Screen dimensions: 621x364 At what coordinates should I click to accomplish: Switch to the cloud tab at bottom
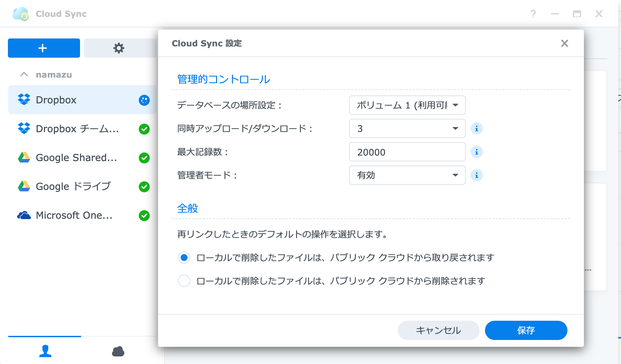(118, 351)
